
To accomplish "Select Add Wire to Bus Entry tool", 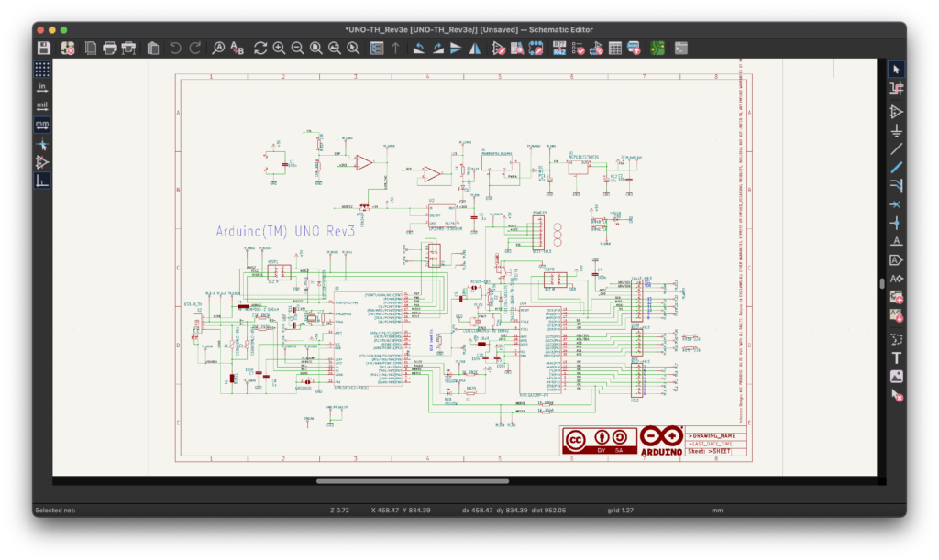I will (x=897, y=186).
